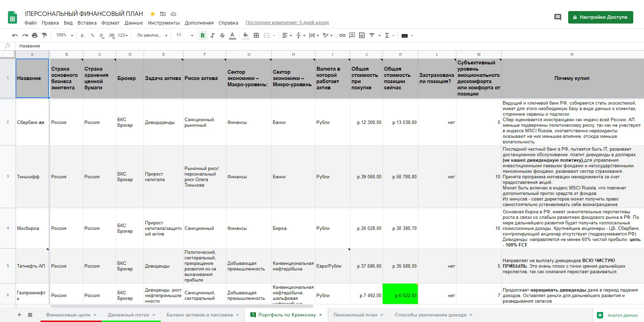
Task: Switch to Способы увеличения дохода sheet
Action: pos(433,315)
